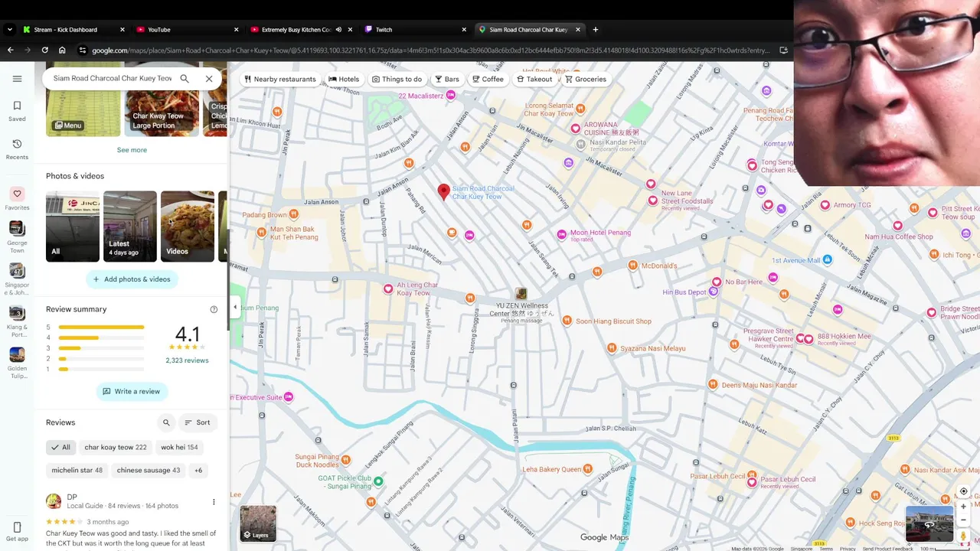Open Golden Tulip saved shortcut

pos(17,364)
